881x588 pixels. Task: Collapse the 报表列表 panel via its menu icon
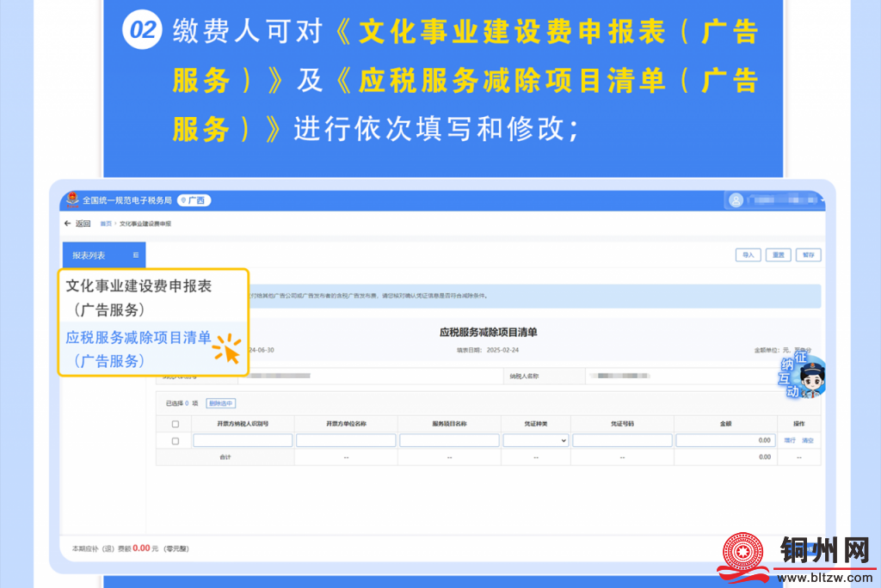coord(136,255)
